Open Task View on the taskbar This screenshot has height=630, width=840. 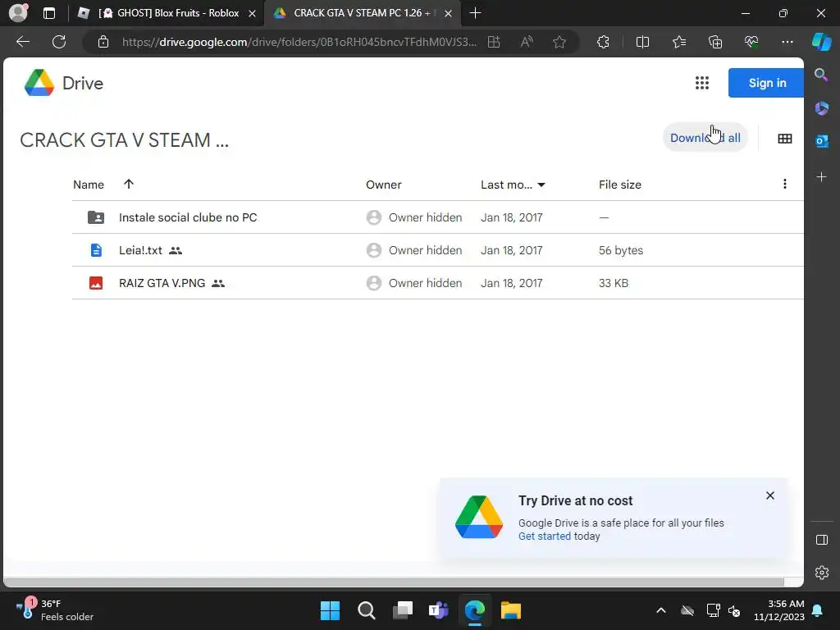(402, 610)
